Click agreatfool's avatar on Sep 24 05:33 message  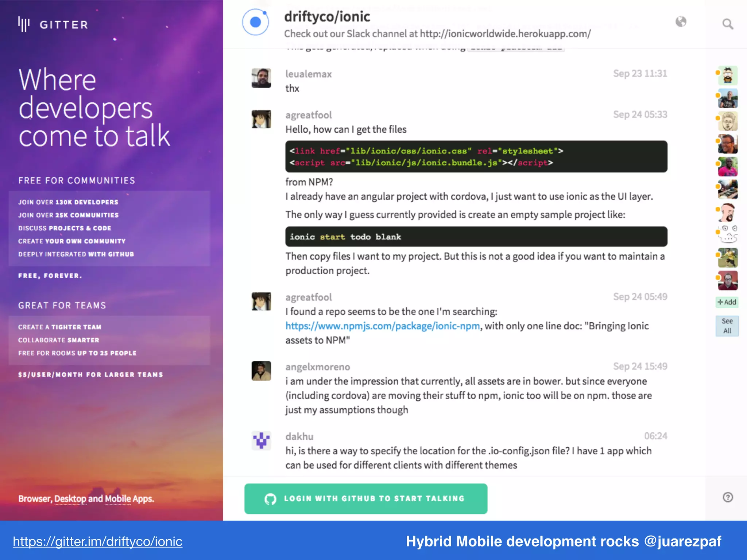261,119
